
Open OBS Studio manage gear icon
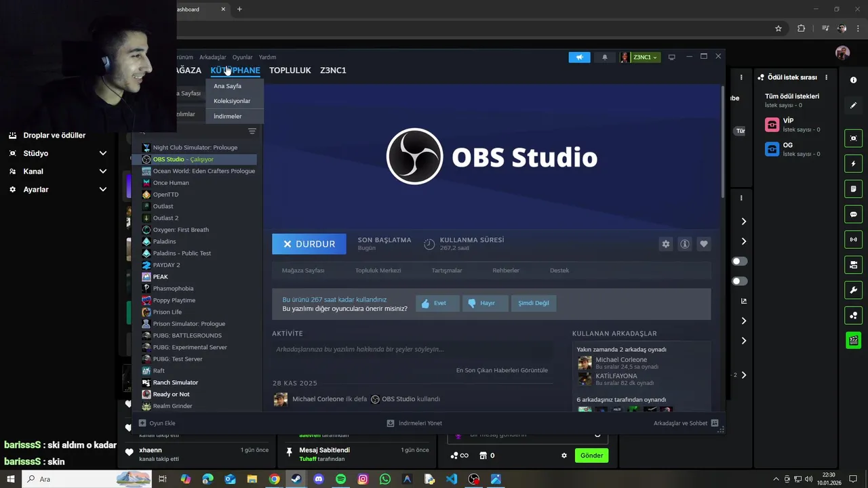tap(666, 244)
